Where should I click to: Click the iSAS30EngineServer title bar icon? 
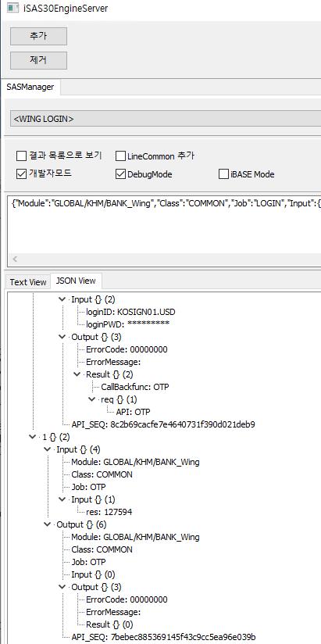point(13,9)
